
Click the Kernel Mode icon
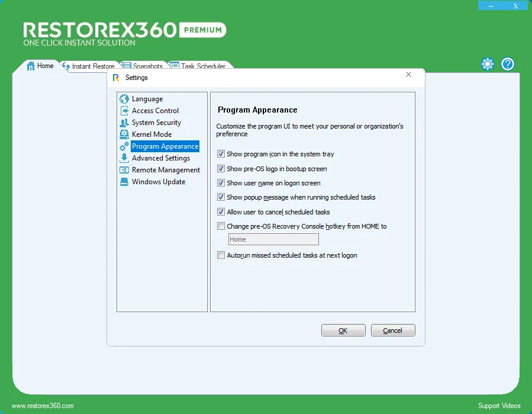pos(124,134)
